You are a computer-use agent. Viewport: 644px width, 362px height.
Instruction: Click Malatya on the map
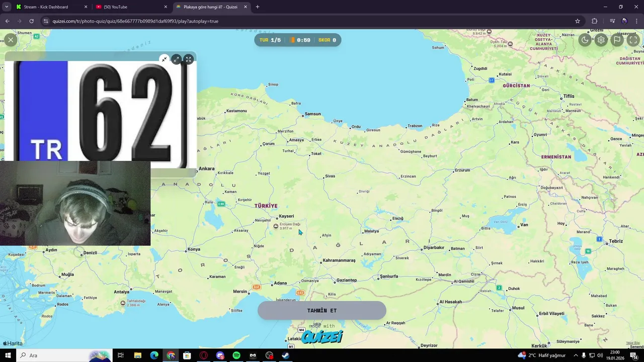click(x=371, y=231)
